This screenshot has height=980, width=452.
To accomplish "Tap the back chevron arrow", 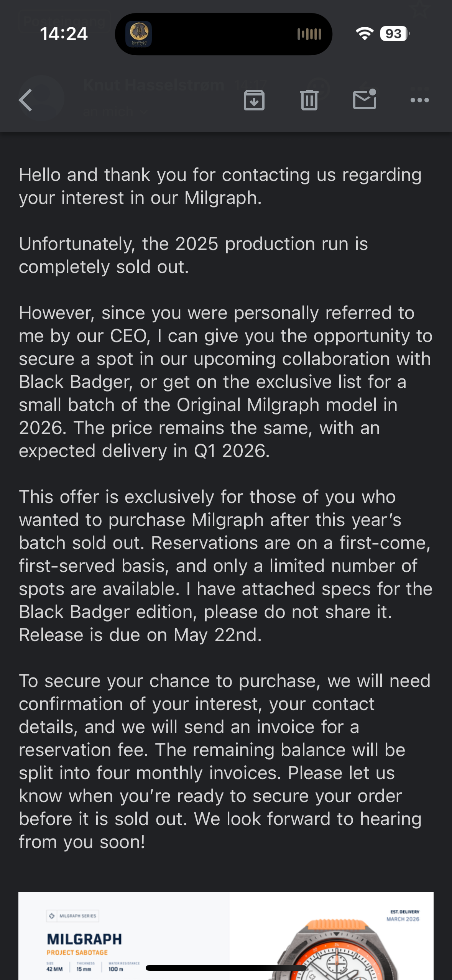I will click(26, 100).
